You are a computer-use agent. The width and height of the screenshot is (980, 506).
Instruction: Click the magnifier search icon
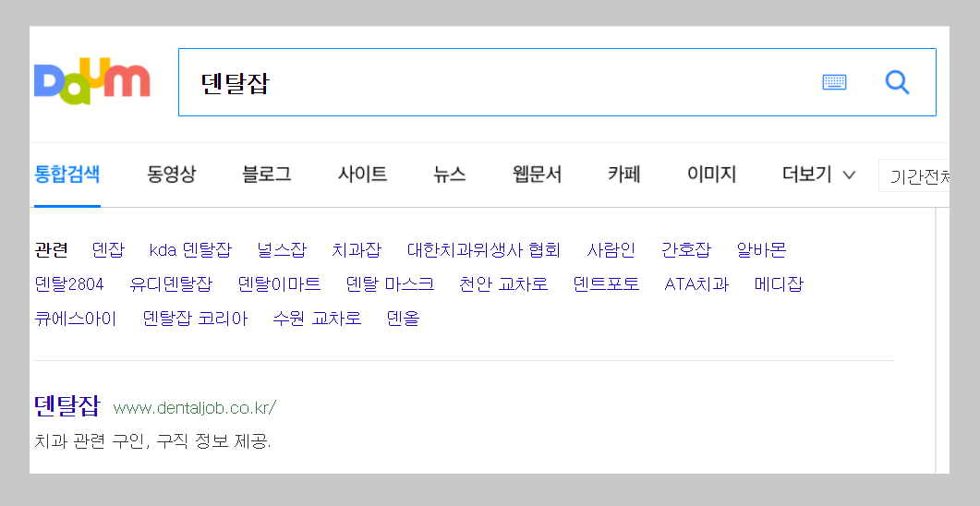coord(897,82)
